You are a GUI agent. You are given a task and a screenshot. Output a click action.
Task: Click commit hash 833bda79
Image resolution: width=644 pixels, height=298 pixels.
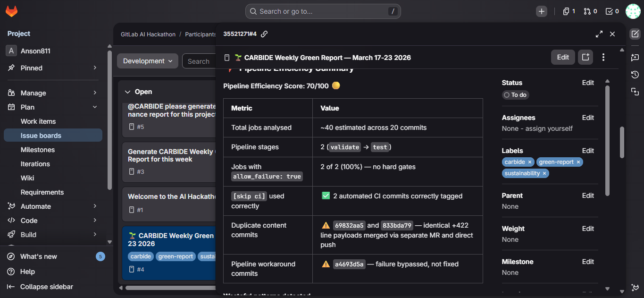(397, 225)
